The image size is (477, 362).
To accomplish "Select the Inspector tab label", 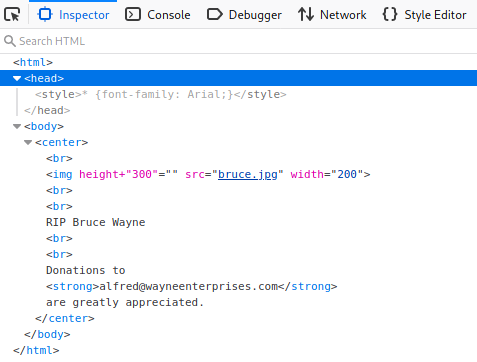I will (84, 15).
